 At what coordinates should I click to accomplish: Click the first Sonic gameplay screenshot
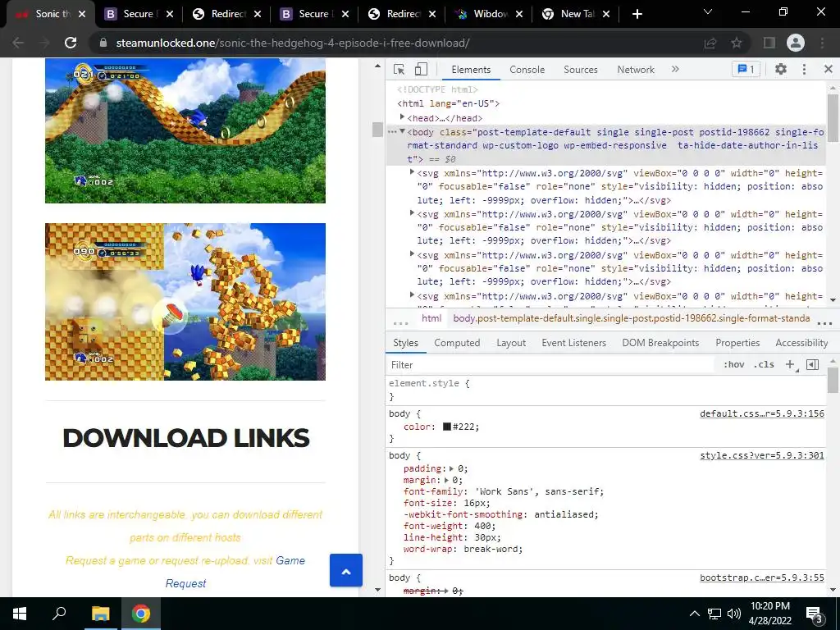click(x=185, y=130)
